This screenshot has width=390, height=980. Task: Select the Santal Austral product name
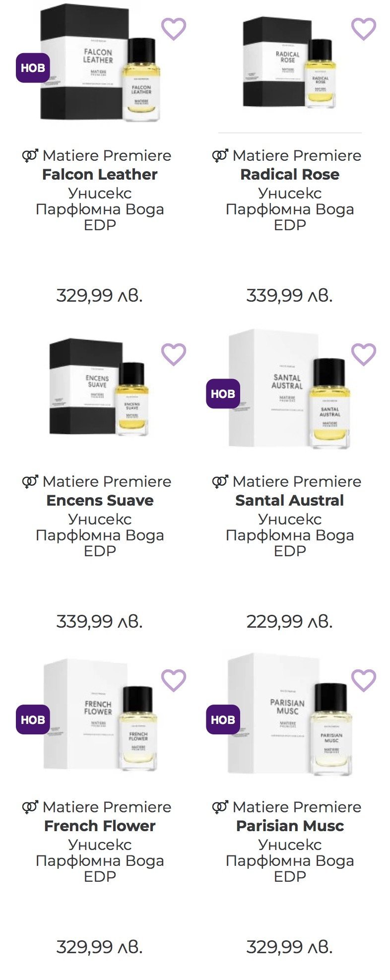tap(290, 500)
